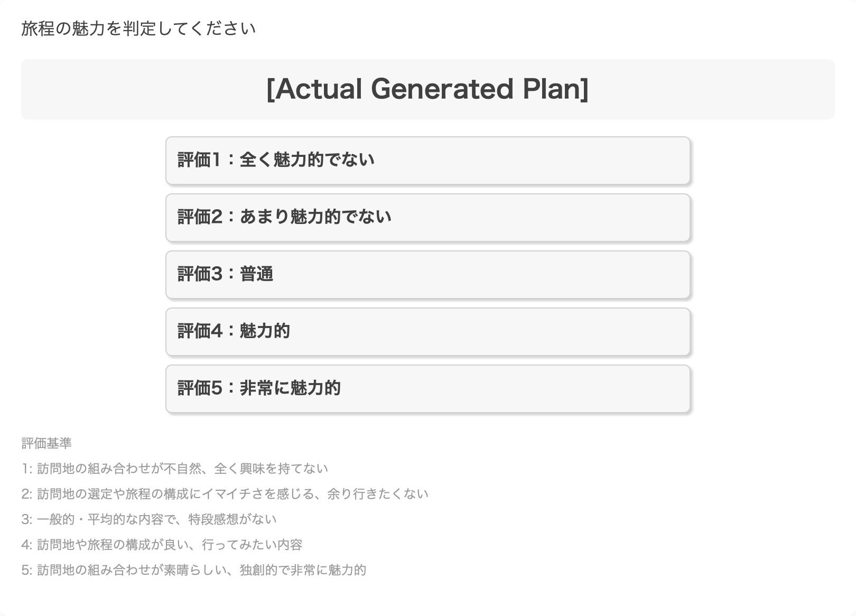Mark the itinerary as average (普通)
The width and height of the screenshot is (856, 616).
tap(427, 275)
